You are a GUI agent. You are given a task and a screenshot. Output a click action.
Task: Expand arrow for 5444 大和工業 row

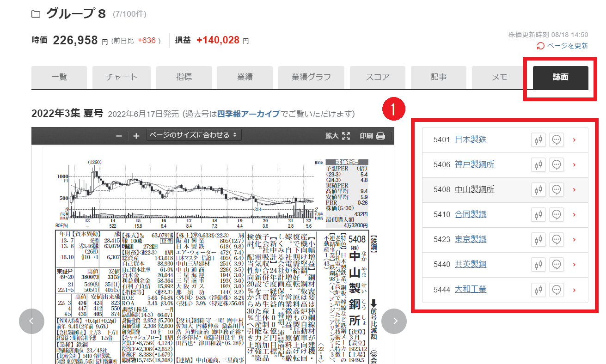point(575,290)
